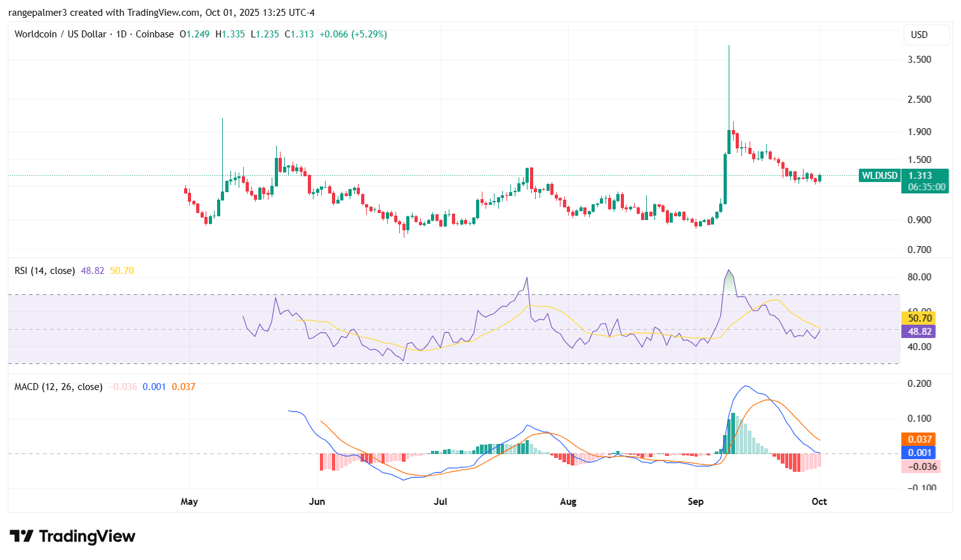Click the Sep label on the time axis
Image resolution: width=961 pixels, height=560 pixels.
click(695, 501)
